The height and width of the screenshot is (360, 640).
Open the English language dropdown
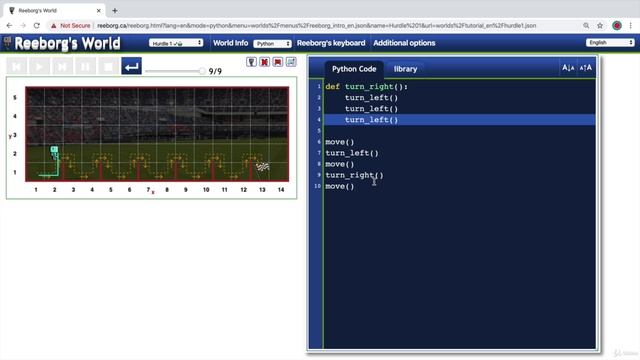pos(610,42)
